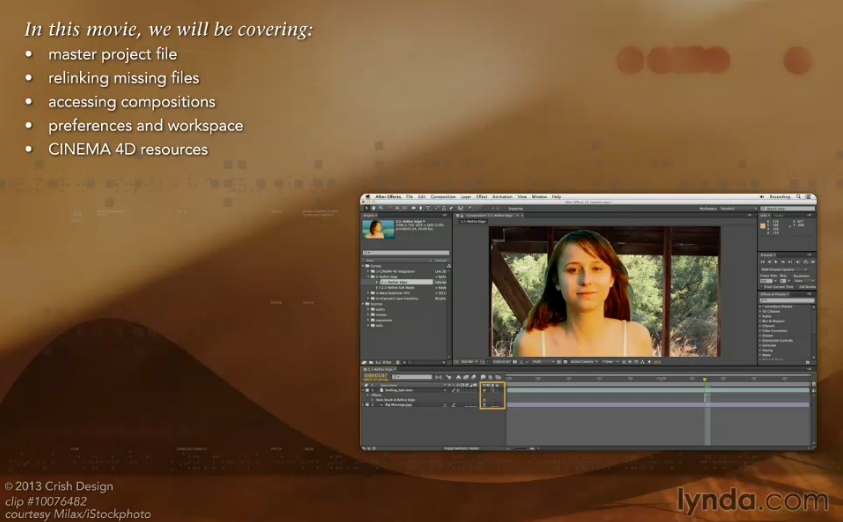Click the 8 bpc color depth button
Screen dimensions: 843x522
(386, 362)
